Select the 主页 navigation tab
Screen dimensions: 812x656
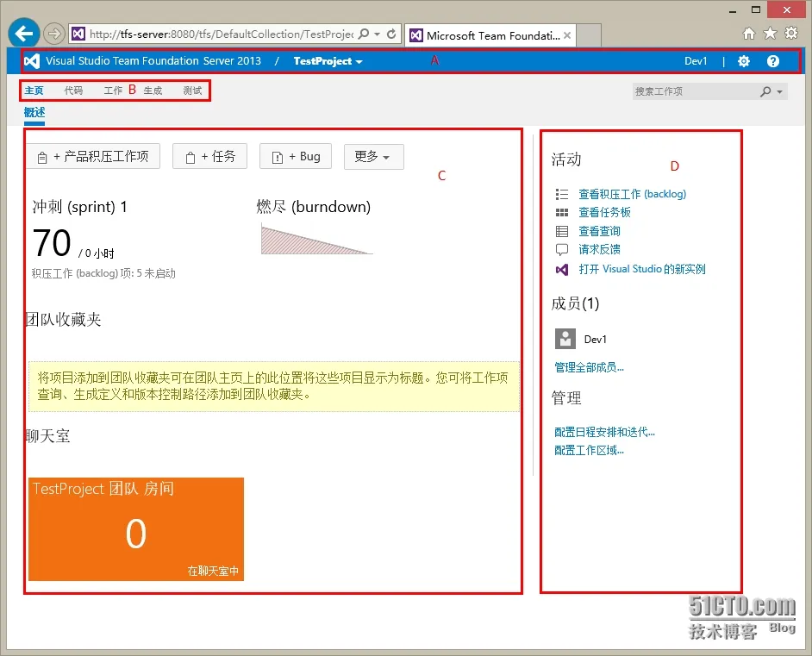point(34,91)
